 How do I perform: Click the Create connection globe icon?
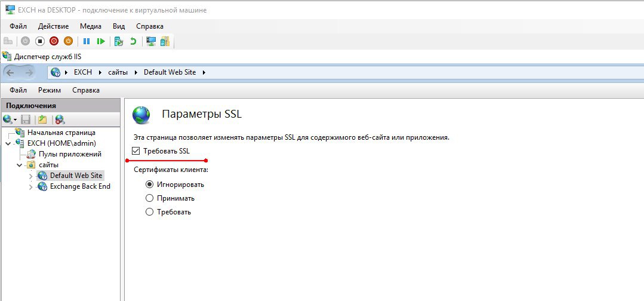point(7,119)
